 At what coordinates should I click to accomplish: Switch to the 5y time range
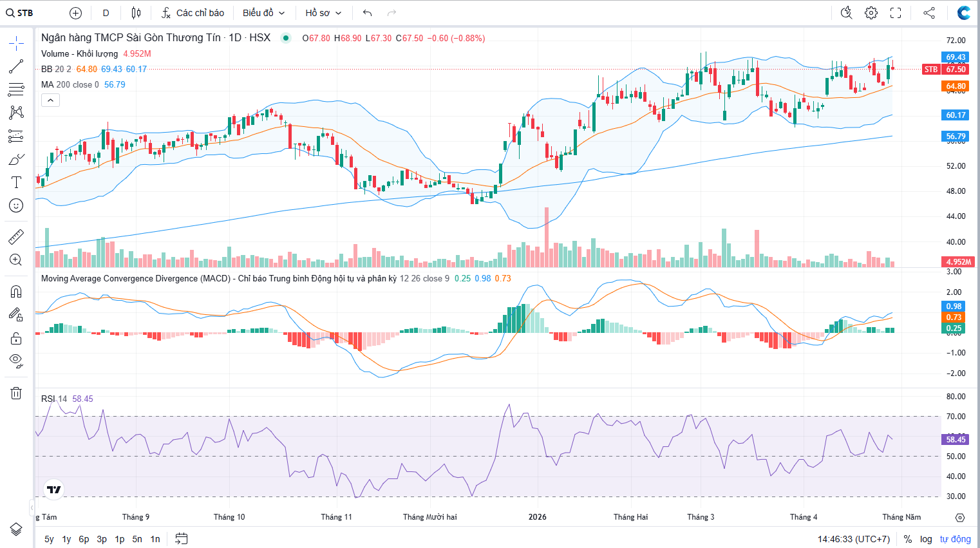(49, 539)
